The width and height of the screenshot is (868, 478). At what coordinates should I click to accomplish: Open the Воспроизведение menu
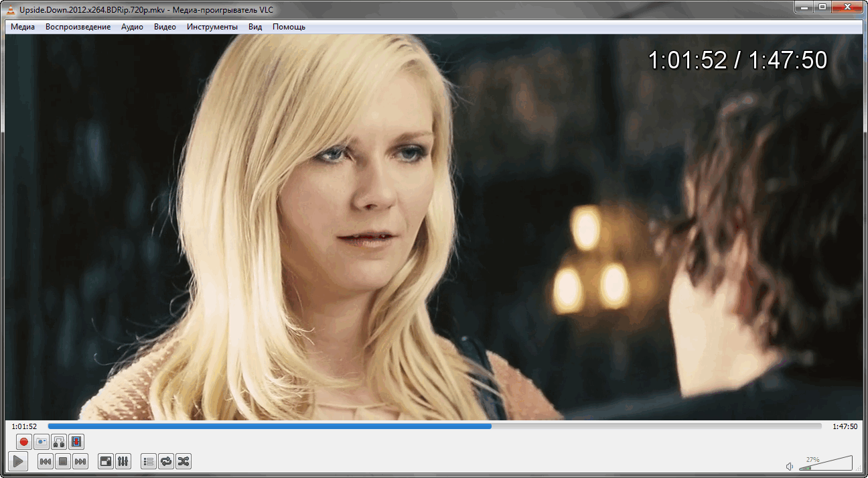coord(78,27)
